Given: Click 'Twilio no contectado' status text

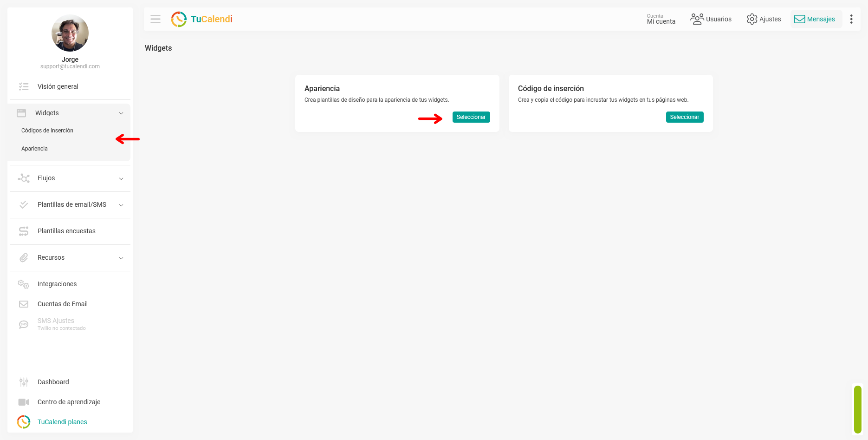Looking at the screenshot, I should pos(62,328).
